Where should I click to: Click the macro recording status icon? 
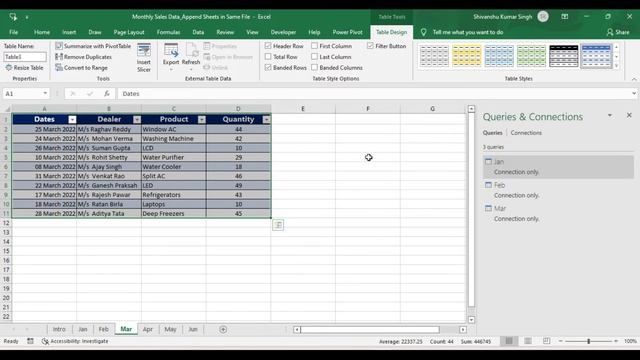(x=30, y=341)
